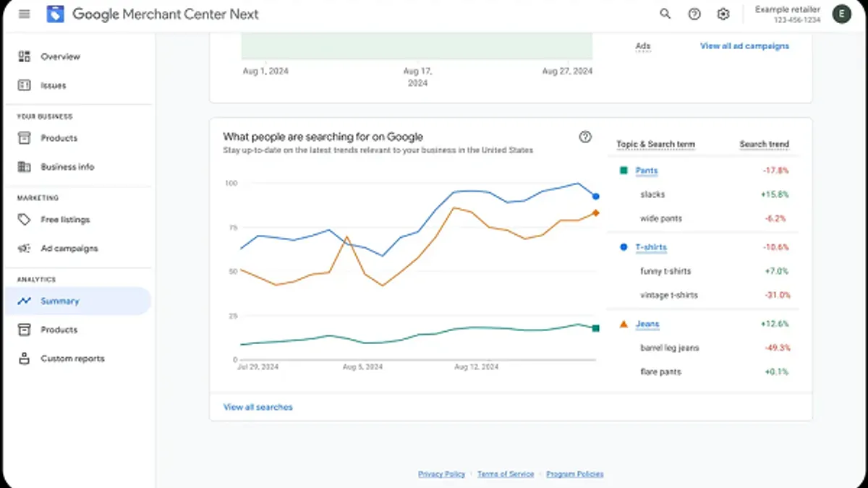Open the help question mark in header

point(694,14)
